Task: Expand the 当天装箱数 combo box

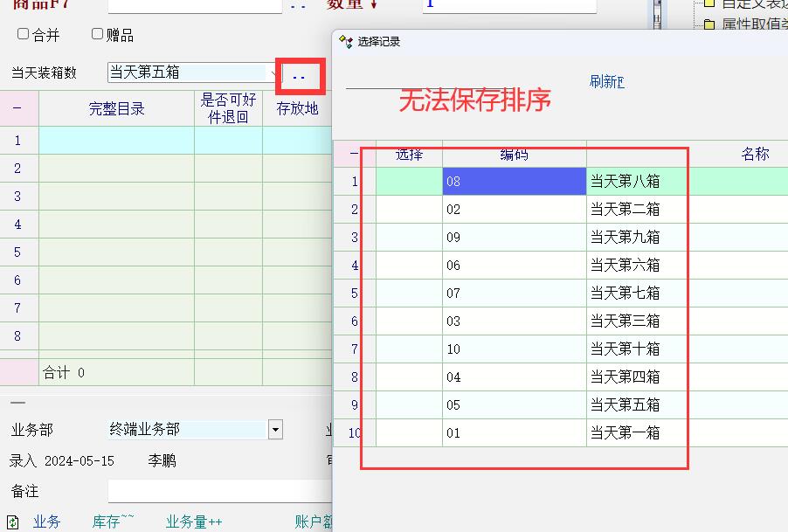Action: point(274,73)
